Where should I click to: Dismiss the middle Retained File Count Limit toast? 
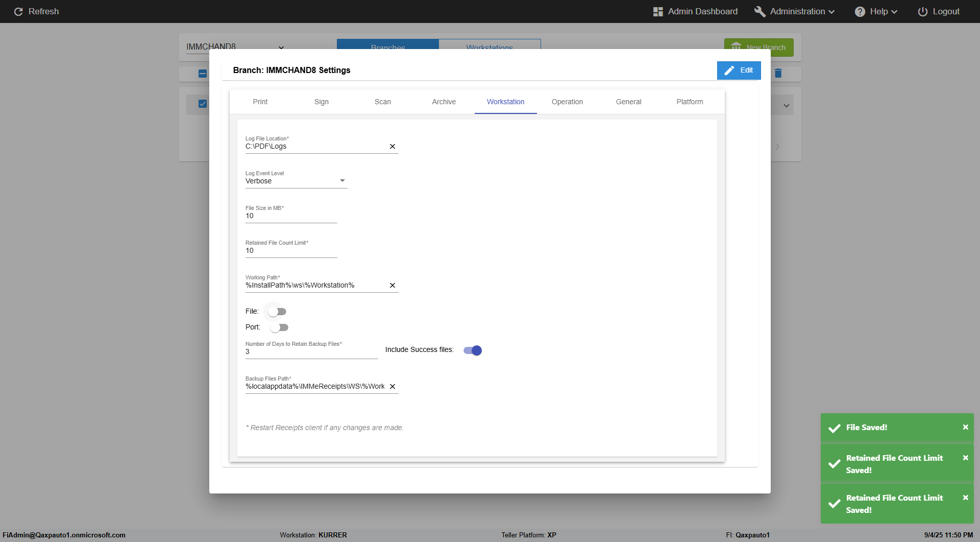coord(965,458)
